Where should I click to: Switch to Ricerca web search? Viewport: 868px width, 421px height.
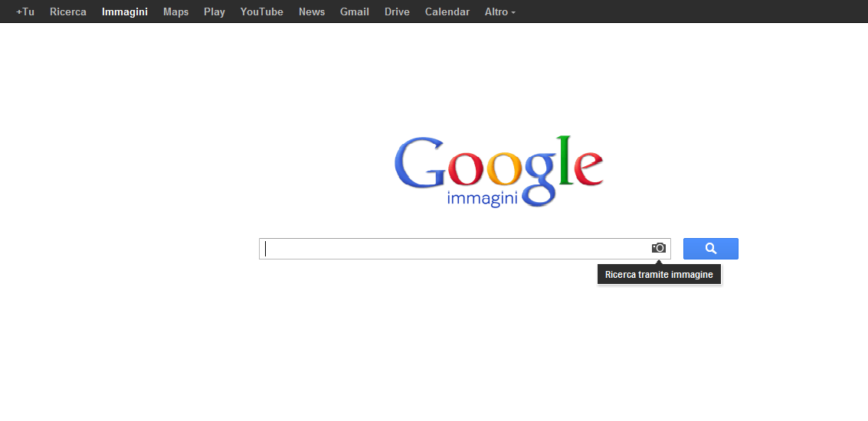point(68,11)
